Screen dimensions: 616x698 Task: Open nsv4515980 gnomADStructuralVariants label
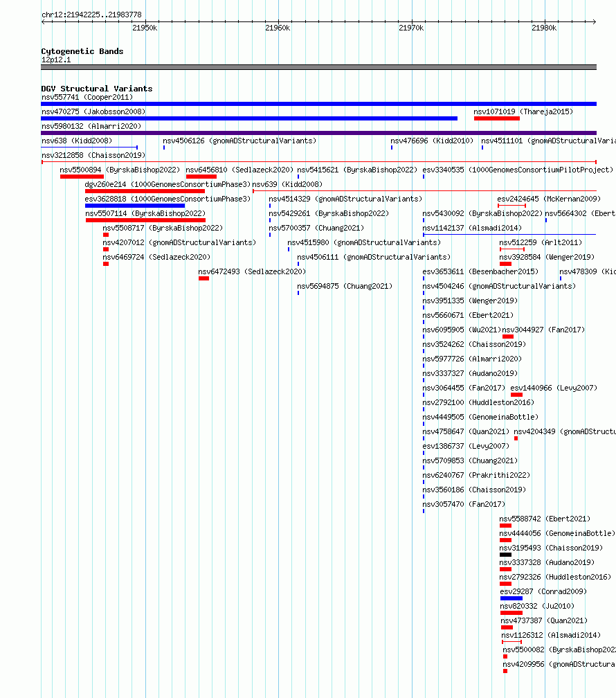pos(364,242)
